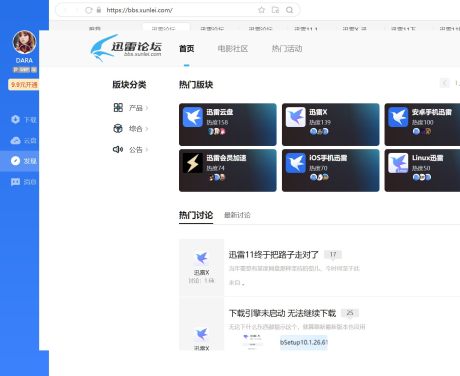Open the 安卓手机迅雷 board title
The height and width of the screenshot is (376, 460).
click(432, 112)
